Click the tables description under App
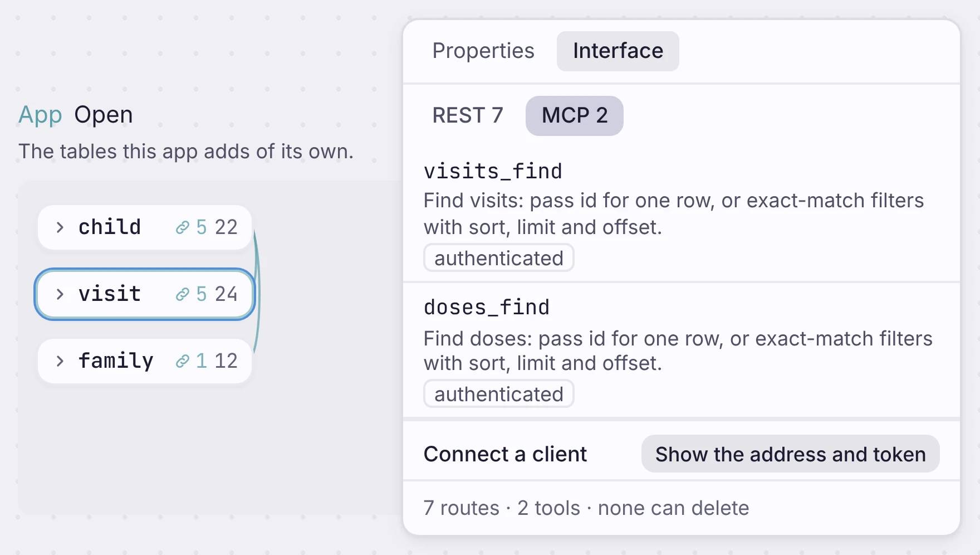Viewport: 980px width, 555px height. click(x=186, y=152)
